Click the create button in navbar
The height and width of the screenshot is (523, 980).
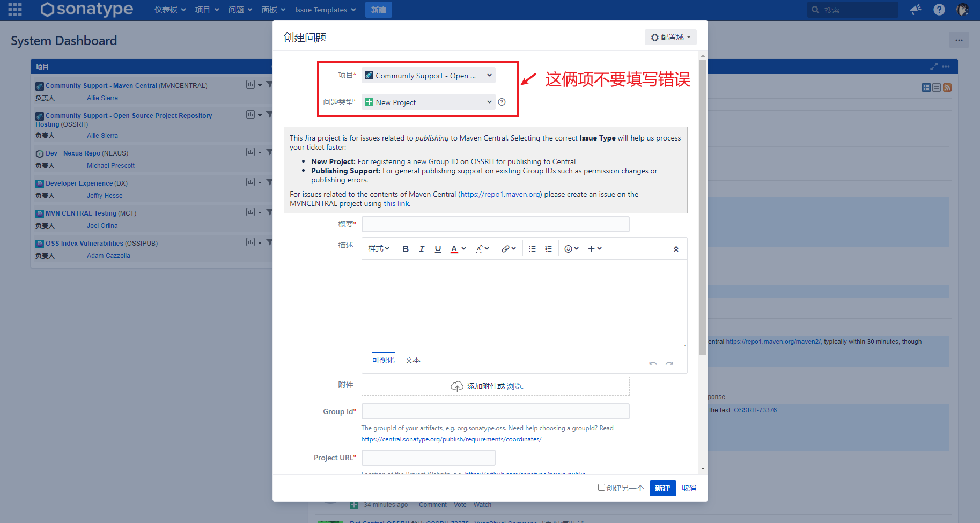[379, 10]
